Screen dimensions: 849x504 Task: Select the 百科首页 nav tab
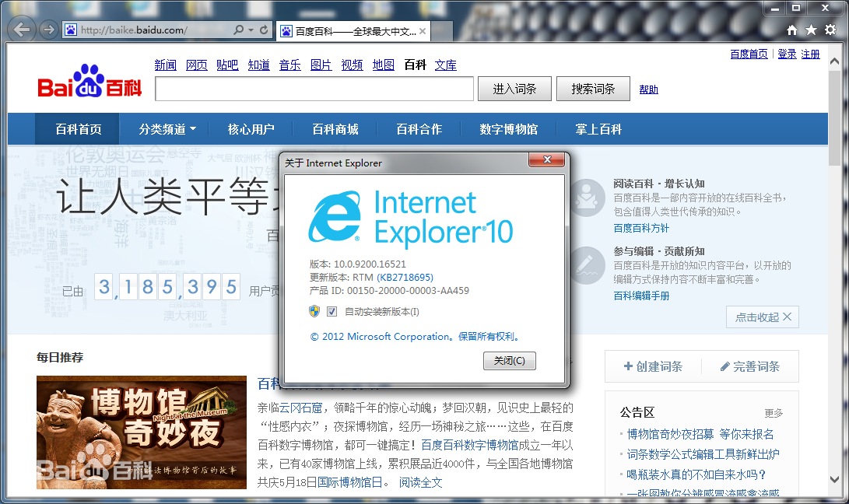click(x=78, y=129)
